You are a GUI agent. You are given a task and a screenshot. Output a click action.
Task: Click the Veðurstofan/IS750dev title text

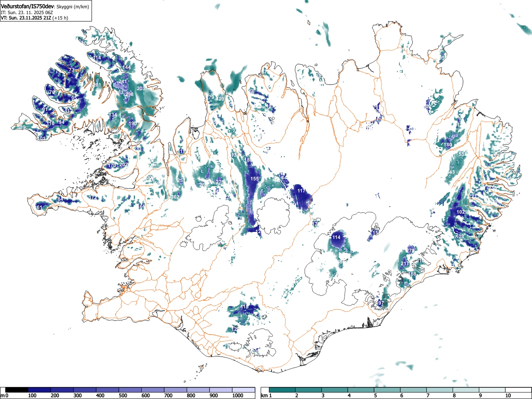click(x=27, y=7)
